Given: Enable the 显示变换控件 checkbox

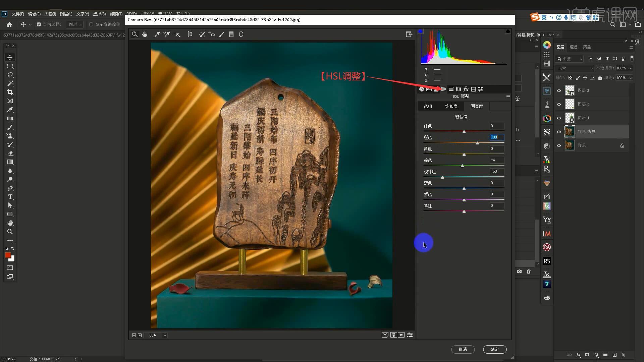Looking at the screenshot, I should 91,24.
